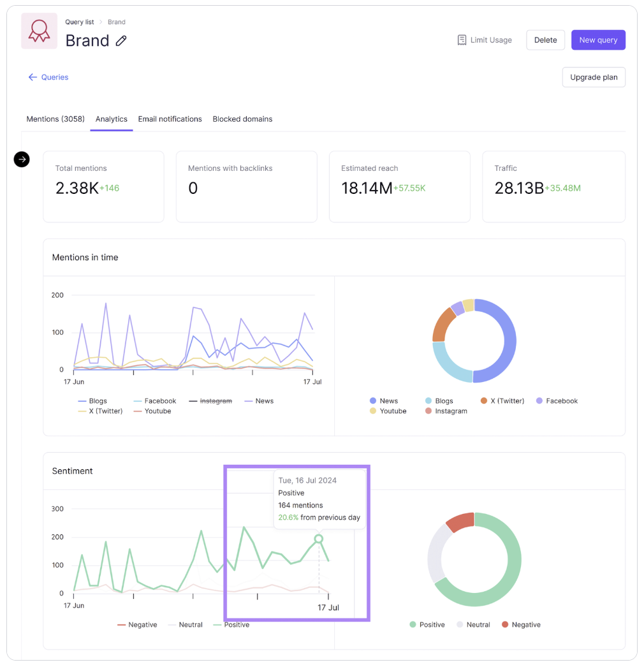Click the black circular arrow sidebar expander
Screen dimensions: 644x667
[x=22, y=159]
